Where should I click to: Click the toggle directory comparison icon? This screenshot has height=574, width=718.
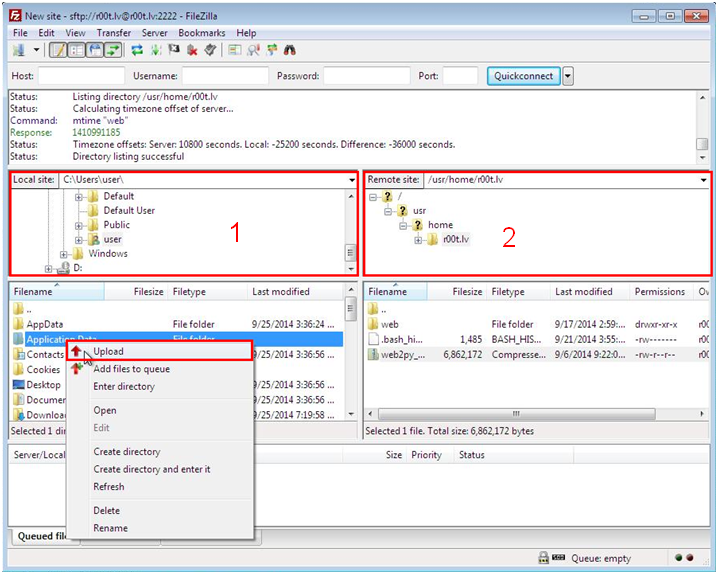pyautogui.click(x=253, y=50)
